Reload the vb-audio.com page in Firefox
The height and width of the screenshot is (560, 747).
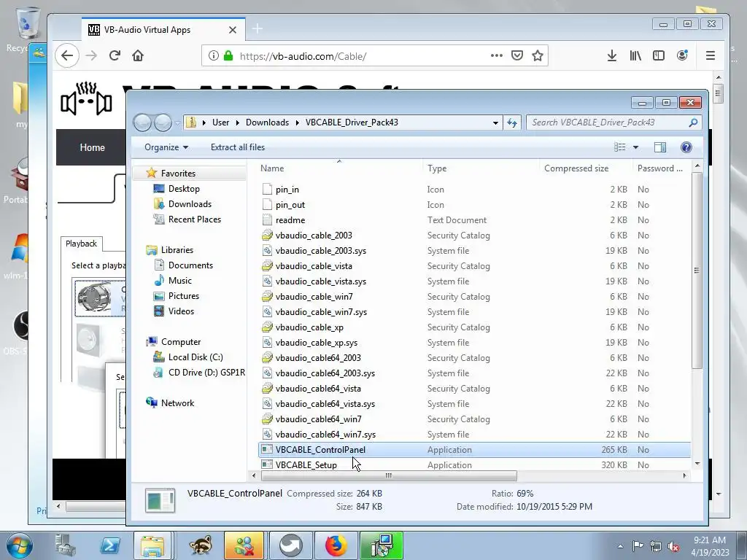[115, 55]
